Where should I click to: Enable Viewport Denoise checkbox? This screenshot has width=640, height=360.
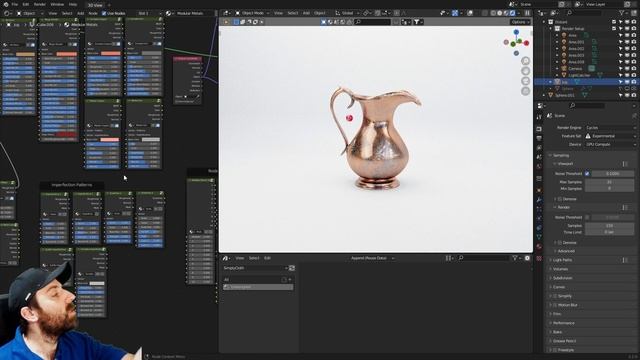coord(560,199)
